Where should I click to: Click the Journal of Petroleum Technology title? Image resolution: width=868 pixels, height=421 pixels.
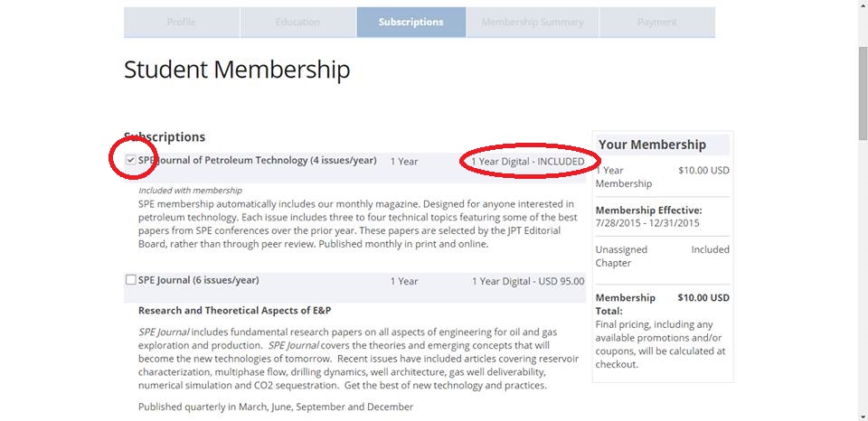[x=258, y=161]
